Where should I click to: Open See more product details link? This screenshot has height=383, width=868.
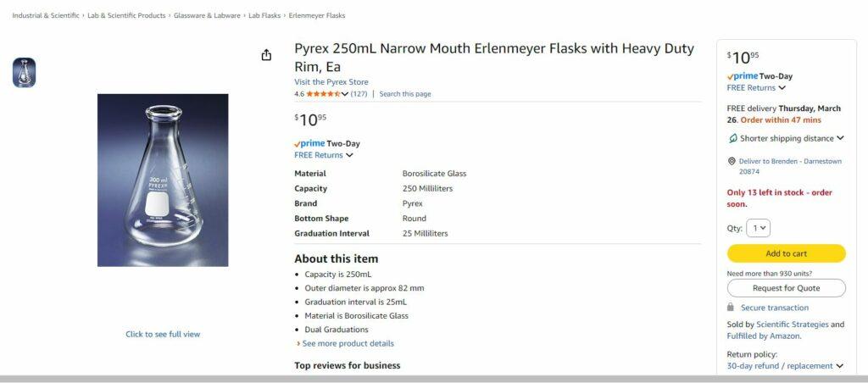[348, 343]
